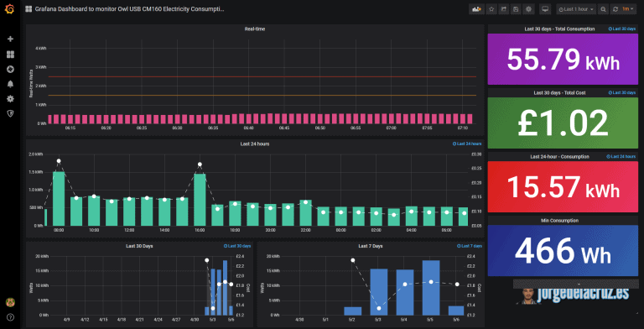Image resolution: width=644 pixels, height=329 pixels.
Task: Open the Grafana logo home menu
Action: [x=10, y=9]
